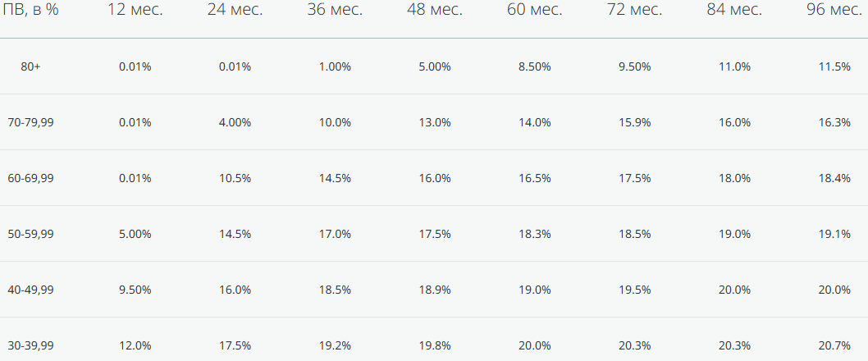Click the 8.50% cell in the 80+ row
The width and height of the screenshot is (868, 361).
[534, 66]
